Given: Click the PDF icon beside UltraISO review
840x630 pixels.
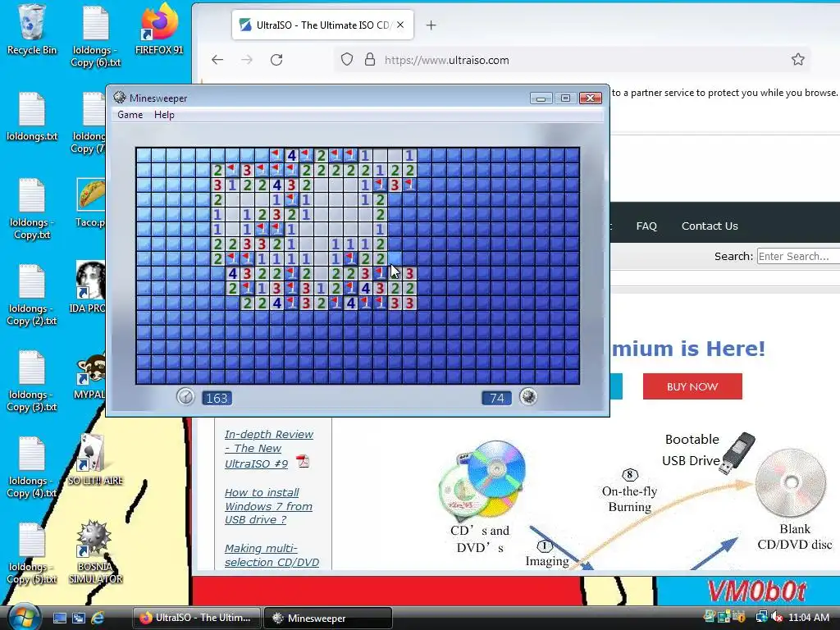Looking at the screenshot, I should [304, 461].
